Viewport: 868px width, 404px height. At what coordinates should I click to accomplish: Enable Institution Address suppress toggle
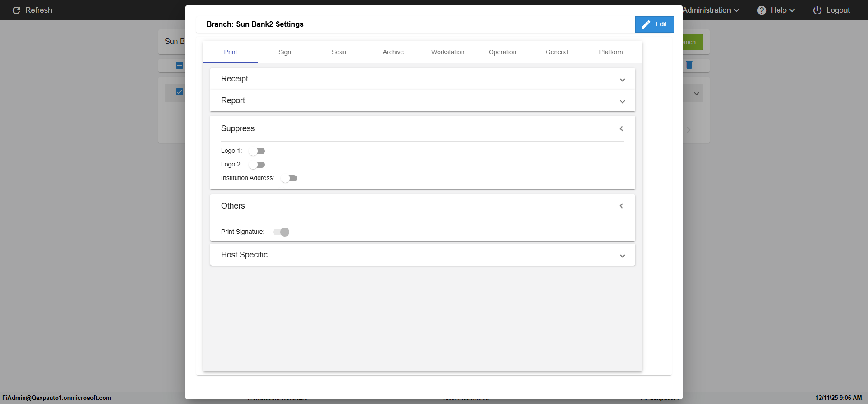pos(289,178)
